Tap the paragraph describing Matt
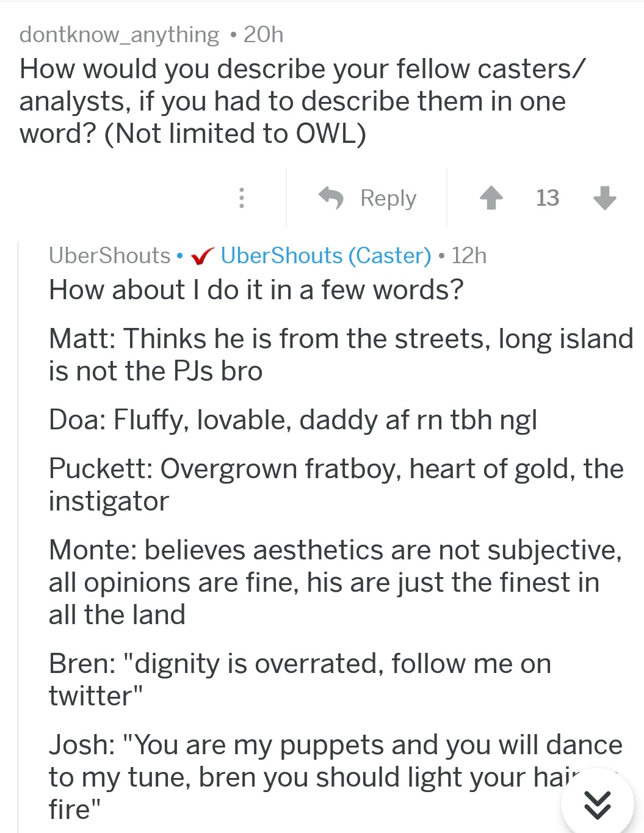 [341, 355]
